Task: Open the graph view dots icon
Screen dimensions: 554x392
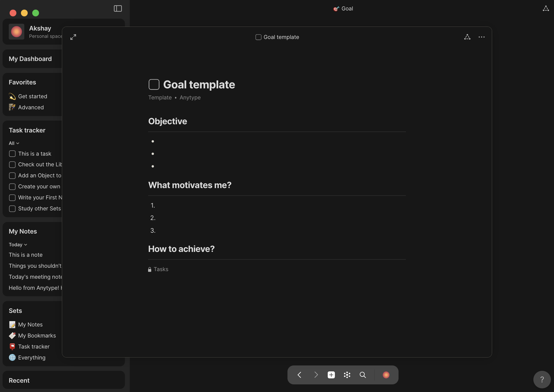Action: pos(347,375)
